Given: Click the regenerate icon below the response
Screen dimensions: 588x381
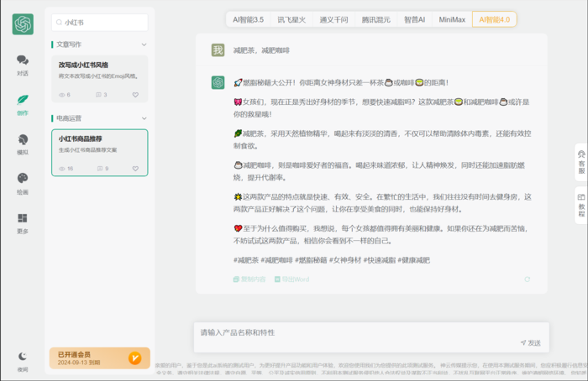Looking at the screenshot, I should pyautogui.click(x=528, y=279).
